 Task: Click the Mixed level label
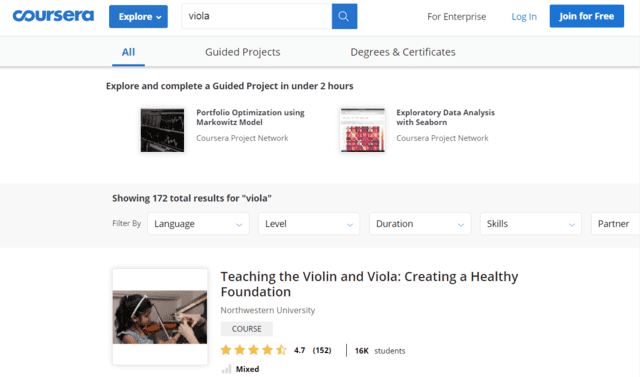247,369
